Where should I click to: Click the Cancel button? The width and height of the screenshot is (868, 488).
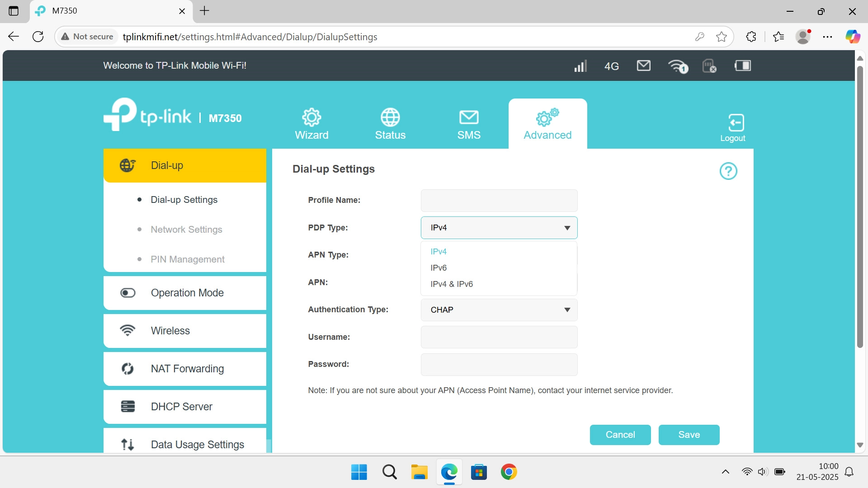(x=620, y=435)
